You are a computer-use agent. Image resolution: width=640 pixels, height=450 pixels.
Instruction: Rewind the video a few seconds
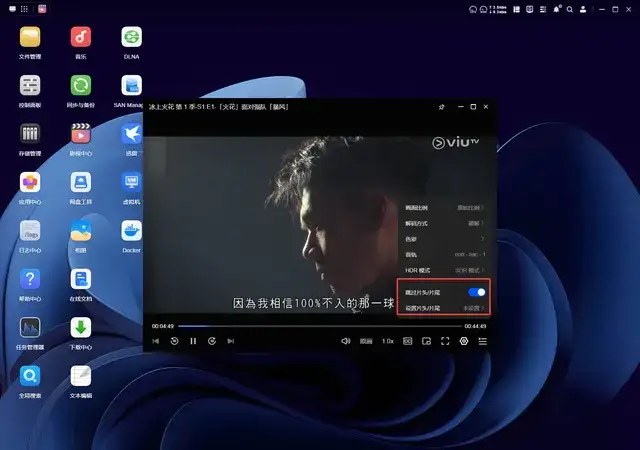coord(174,341)
